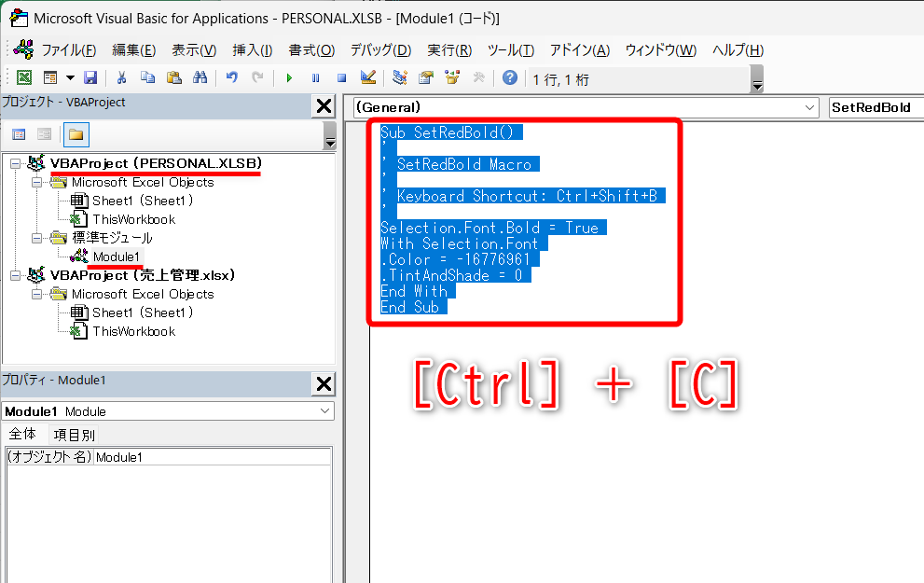Click the Paste clipboard icon
Viewport: 924px width, 583px height.
(173, 77)
